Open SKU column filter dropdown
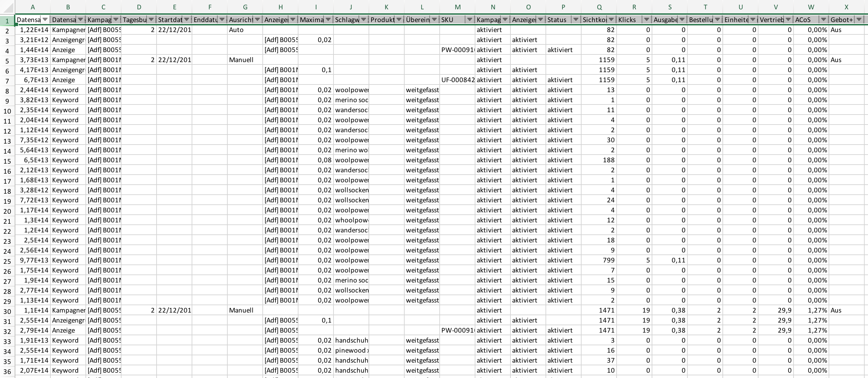The image size is (868, 378). [x=469, y=20]
